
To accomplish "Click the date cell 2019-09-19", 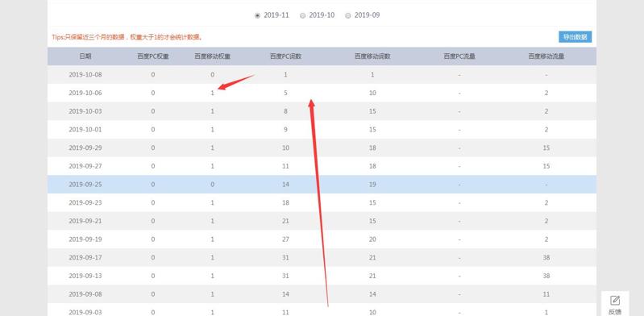I will click(x=85, y=239).
